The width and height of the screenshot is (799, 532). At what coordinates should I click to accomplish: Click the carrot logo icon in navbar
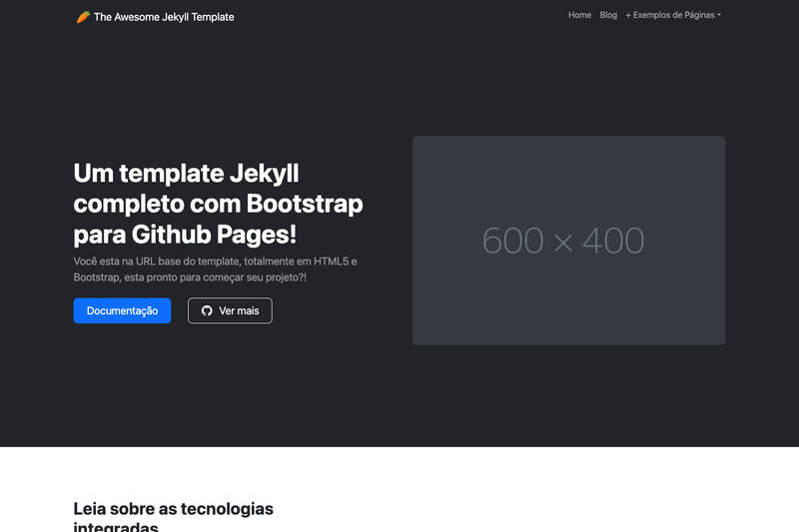83,17
